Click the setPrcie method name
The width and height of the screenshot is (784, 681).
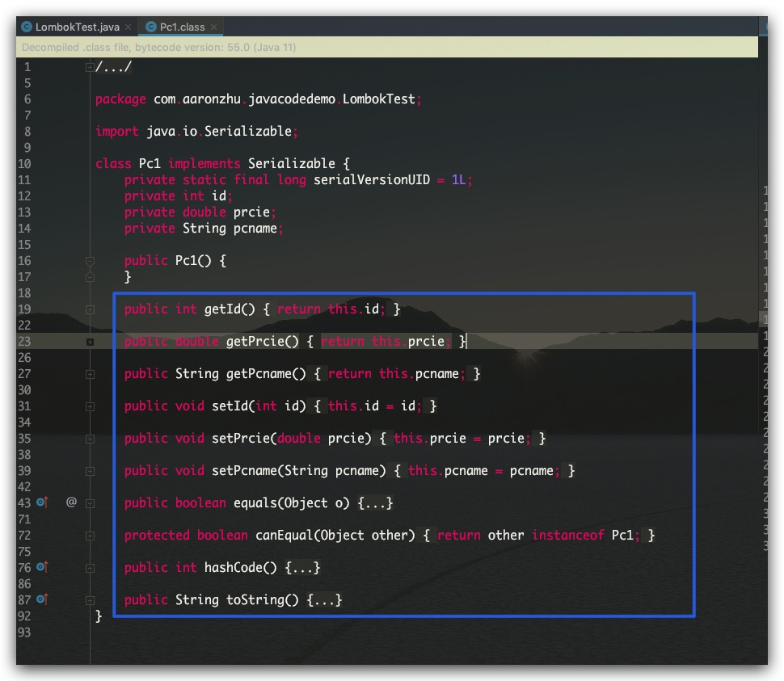[x=241, y=438]
